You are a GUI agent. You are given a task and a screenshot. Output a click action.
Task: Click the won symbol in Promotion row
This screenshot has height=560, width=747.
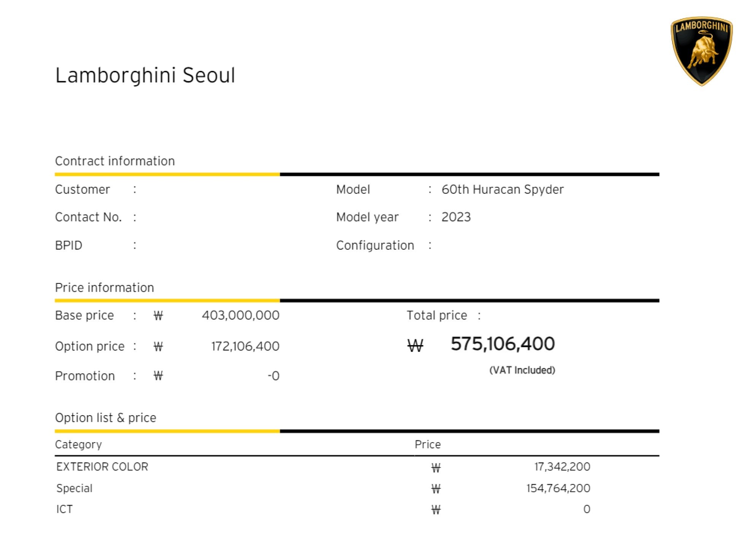(158, 376)
